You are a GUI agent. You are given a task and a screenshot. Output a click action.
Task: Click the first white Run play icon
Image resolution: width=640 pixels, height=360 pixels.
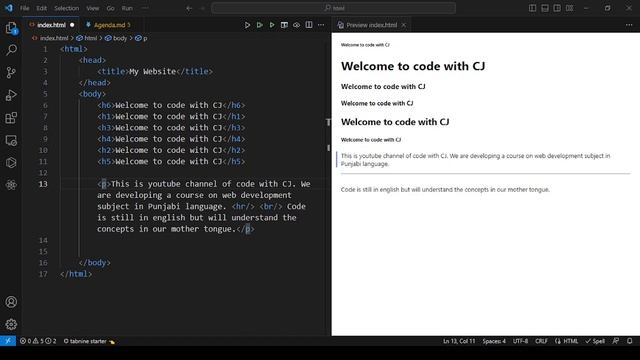point(247,25)
